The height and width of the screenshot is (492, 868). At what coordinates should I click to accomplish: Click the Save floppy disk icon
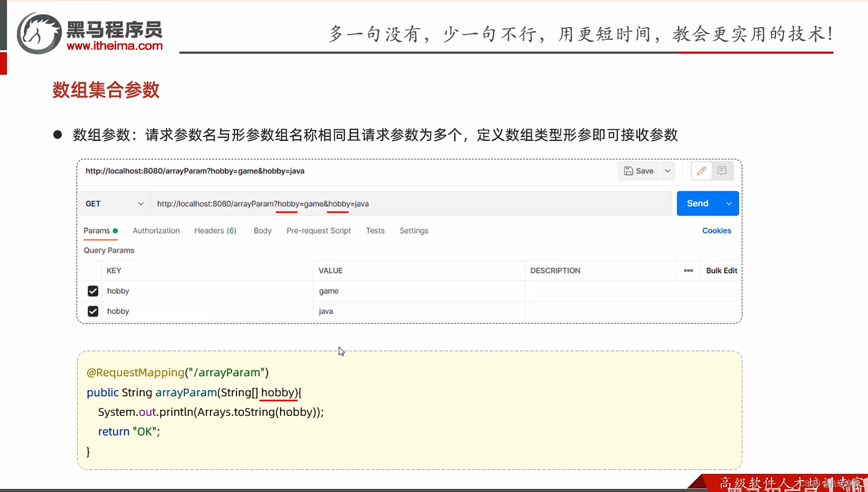click(x=629, y=171)
